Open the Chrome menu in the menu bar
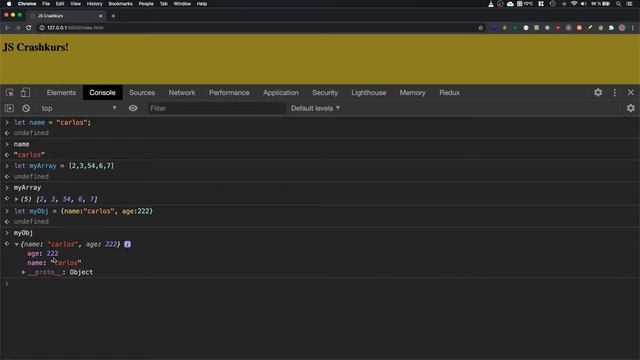This screenshot has height=360, width=640. 27,4
